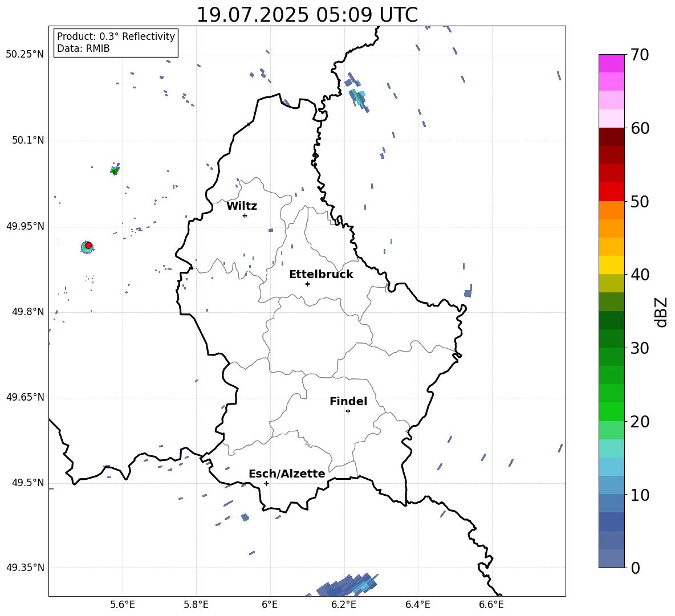The image size is (675, 616).
Task: Click the timestamp title 19.07.2025 05:09 UTC
Action: (x=307, y=15)
